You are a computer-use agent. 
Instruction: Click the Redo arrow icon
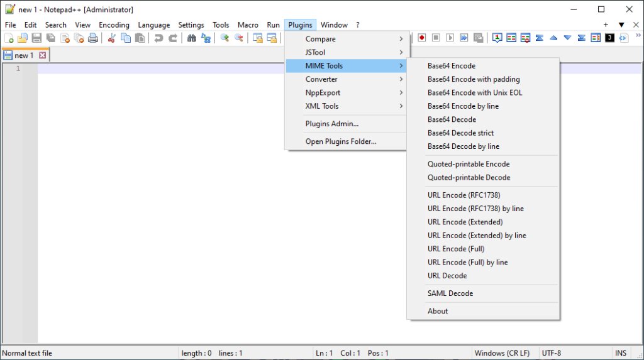173,38
